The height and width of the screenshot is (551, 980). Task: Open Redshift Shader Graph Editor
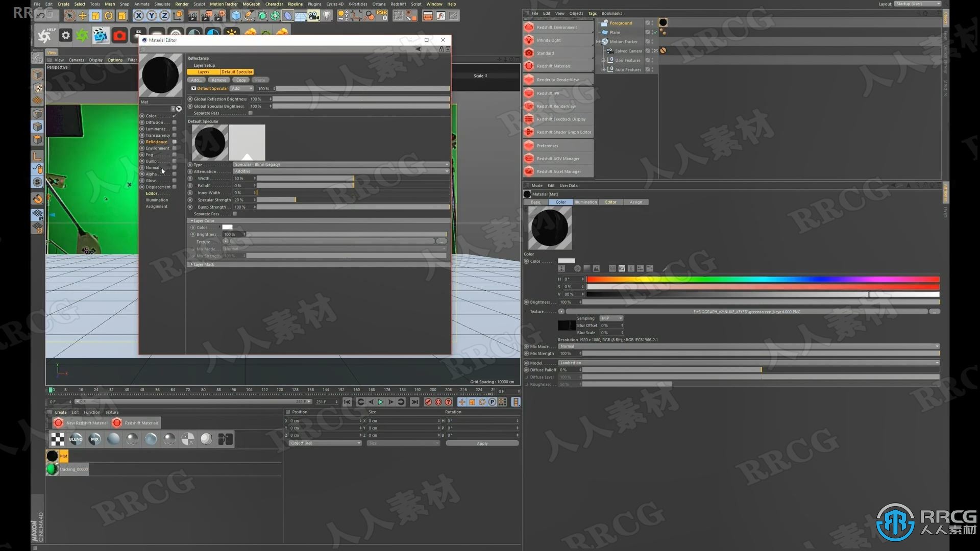tap(558, 132)
